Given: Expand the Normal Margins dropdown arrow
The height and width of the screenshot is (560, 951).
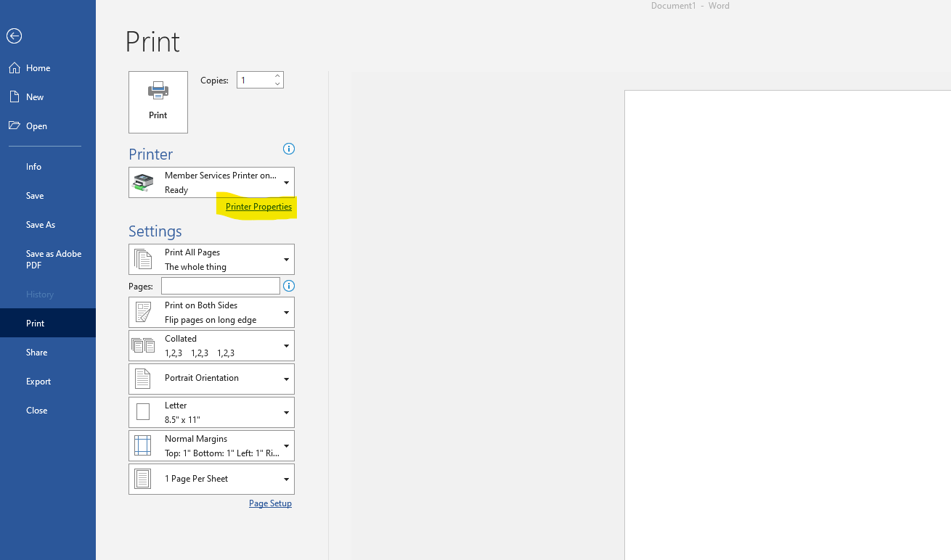Looking at the screenshot, I should [286, 446].
